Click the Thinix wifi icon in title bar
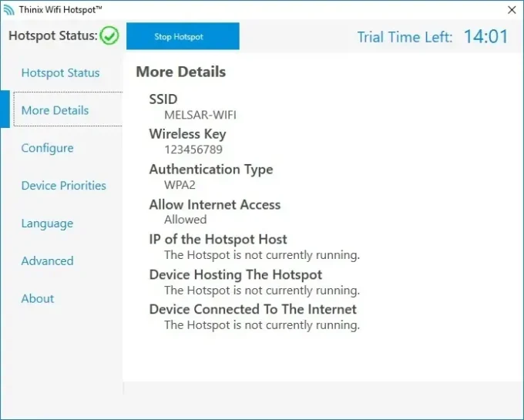 click(9, 9)
